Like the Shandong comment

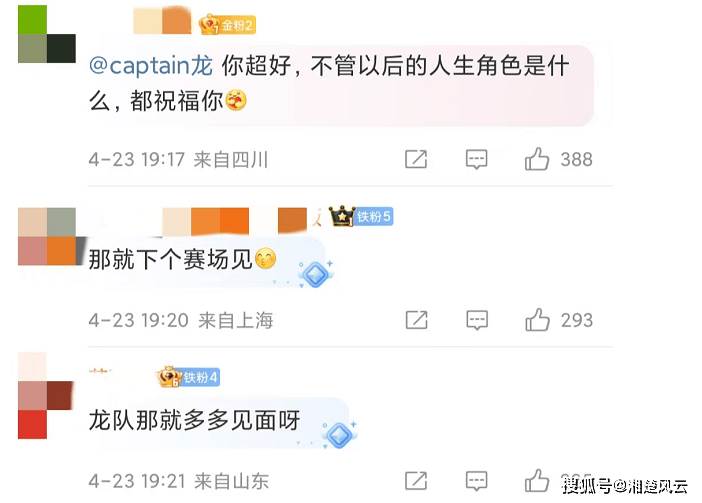[537, 481]
